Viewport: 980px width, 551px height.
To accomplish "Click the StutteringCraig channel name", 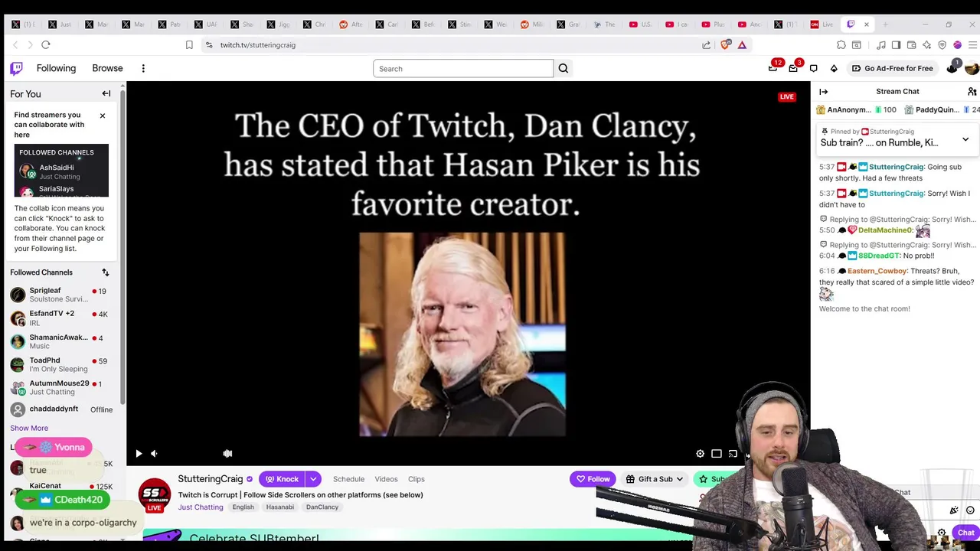I will click(210, 479).
